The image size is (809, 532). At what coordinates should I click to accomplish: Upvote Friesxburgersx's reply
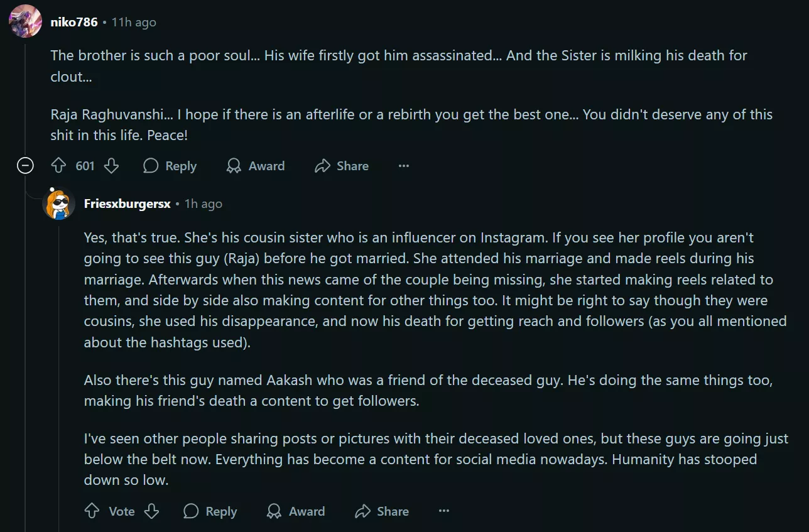tap(92, 511)
